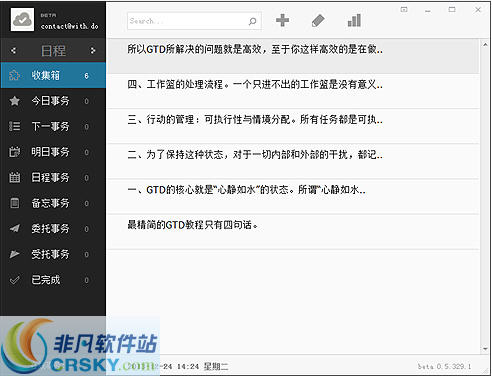The width and height of the screenshot is (492, 376).
Task: Open the statistics bar chart icon
Action: 354,20
